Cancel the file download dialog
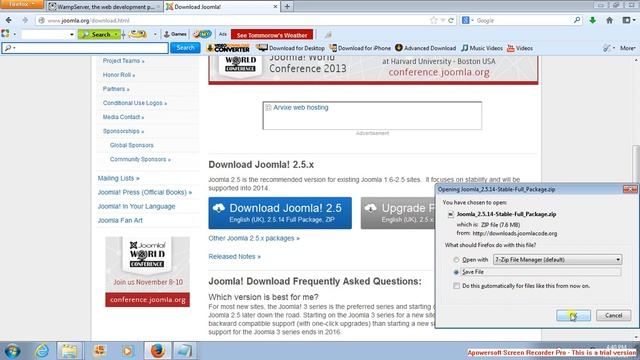The image size is (640, 360). [613, 316]
